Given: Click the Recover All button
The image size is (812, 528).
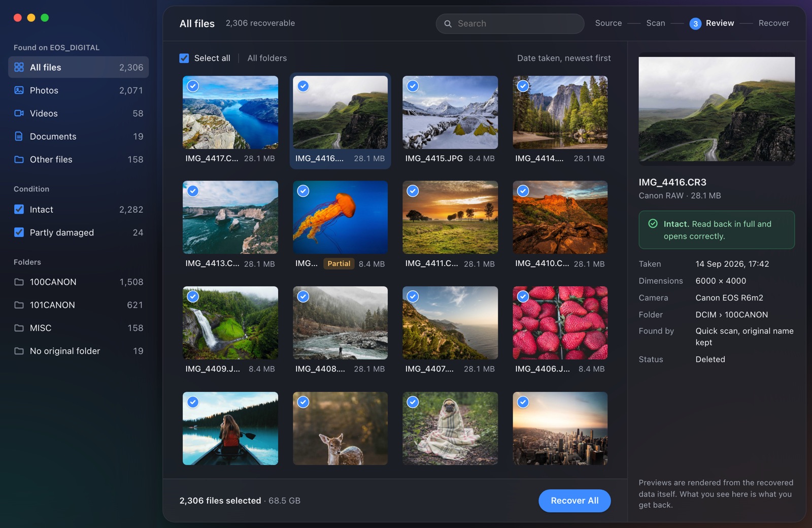Looking at the screenshot, I should (x=574, y=501).
